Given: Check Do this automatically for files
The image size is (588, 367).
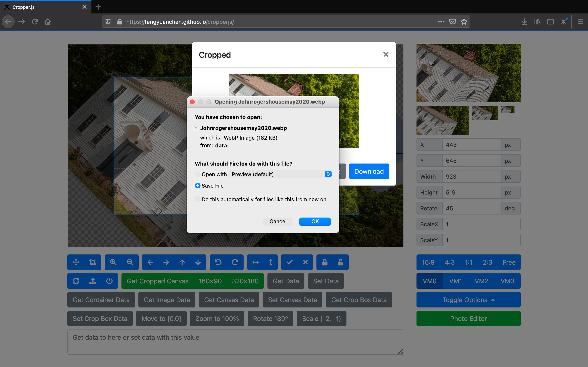Looking at the screenshot, I should [x=198, y=199].
